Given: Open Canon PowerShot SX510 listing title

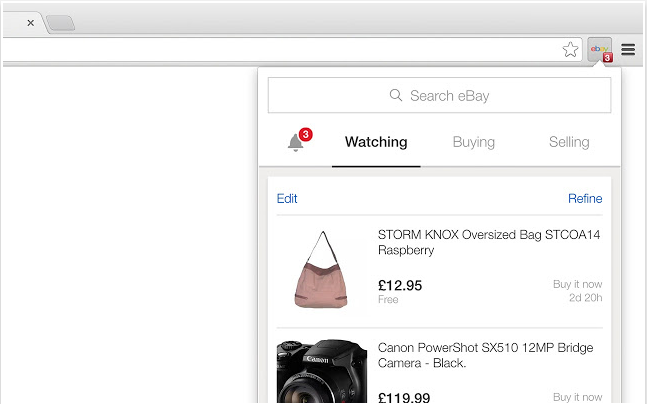Looking at the screenshot, I should tap(485, 355).
